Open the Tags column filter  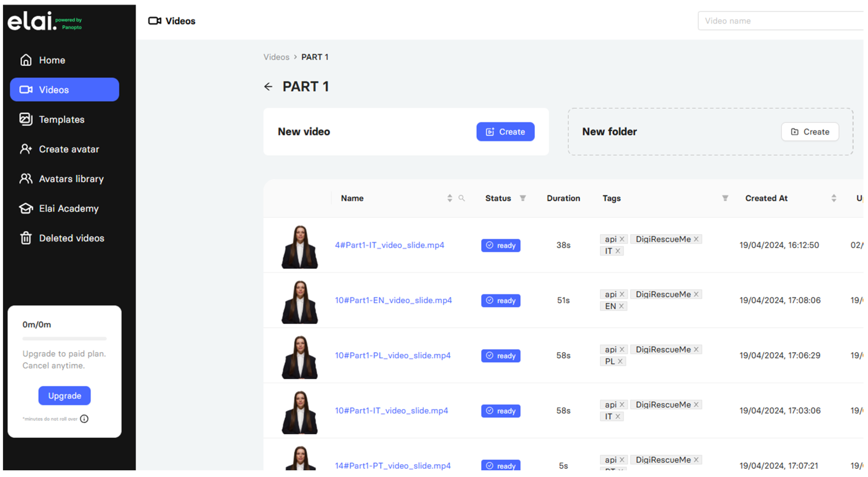pos(725,198)
